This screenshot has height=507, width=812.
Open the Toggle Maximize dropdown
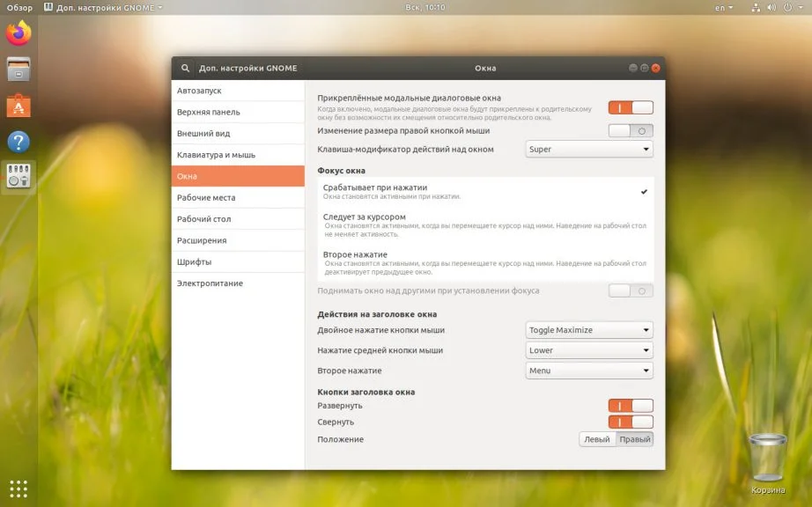point(589,330)
